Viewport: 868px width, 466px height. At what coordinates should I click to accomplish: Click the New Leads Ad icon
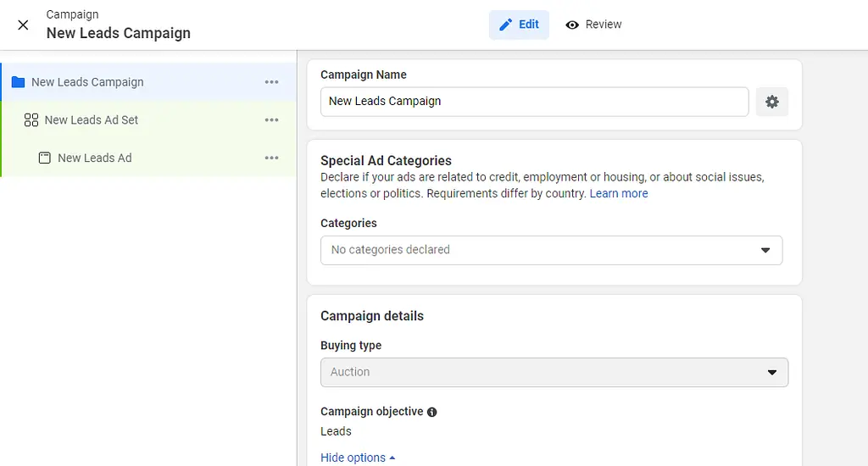click(x=45, y=158)
